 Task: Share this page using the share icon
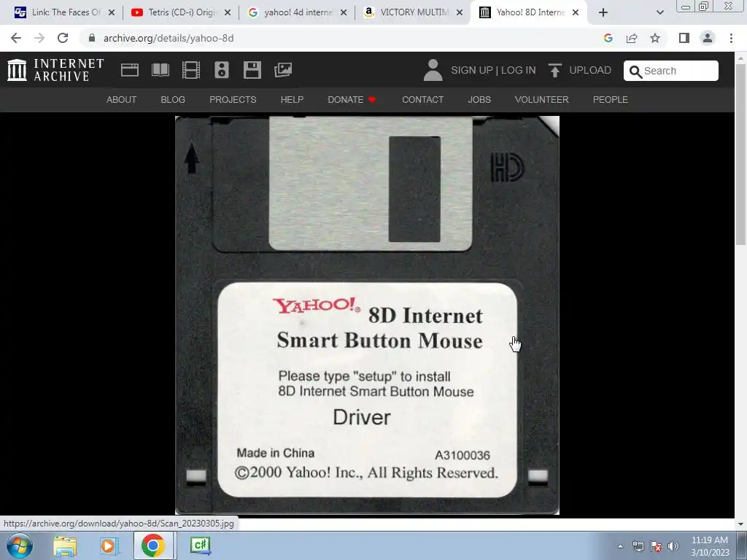coord(632,38)
